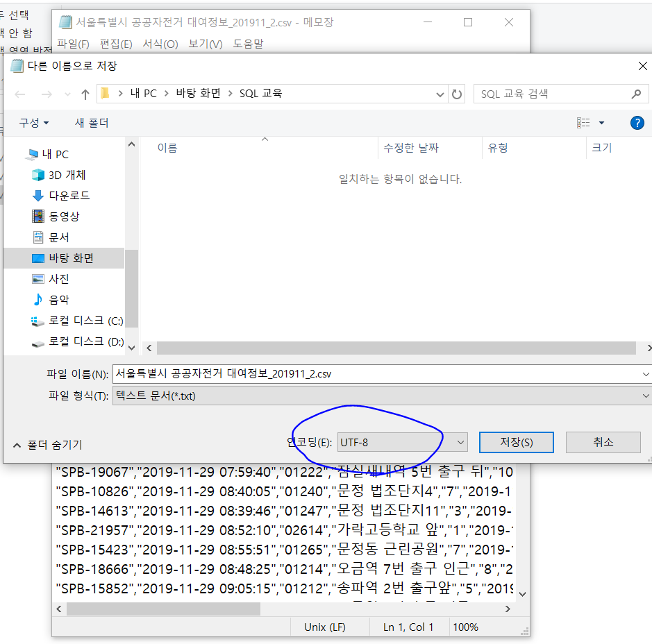Click Notepad scroll left arrow

(x=58, y=609)
